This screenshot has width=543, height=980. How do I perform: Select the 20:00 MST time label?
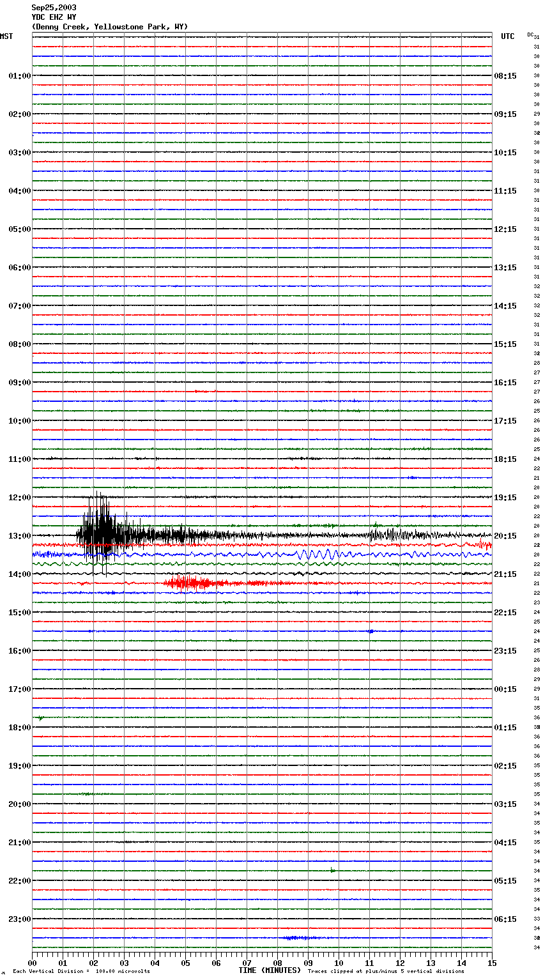point(20,804)
